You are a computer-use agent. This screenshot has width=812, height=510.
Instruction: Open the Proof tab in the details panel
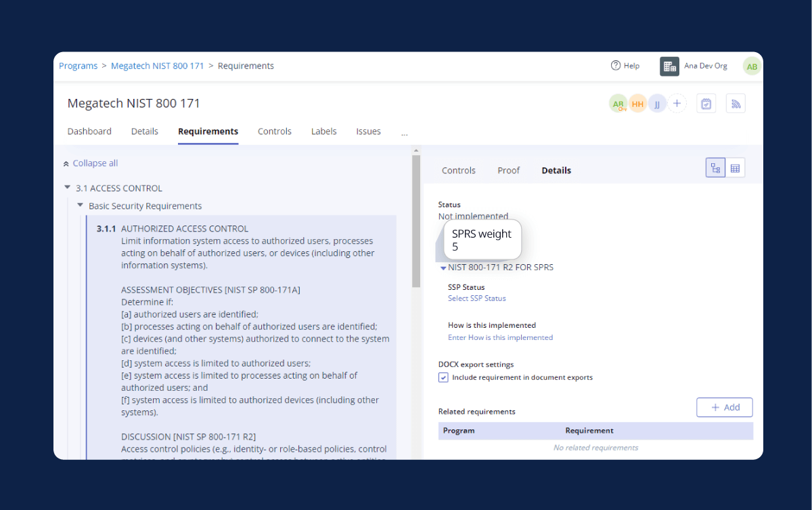(x=508, y=171)
